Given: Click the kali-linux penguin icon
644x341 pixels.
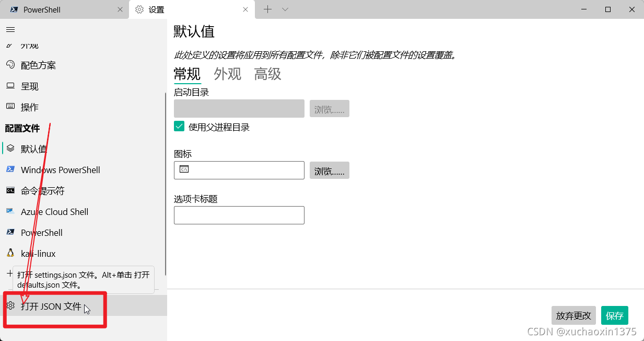Looking at the screenshot, I should point(10,253).
